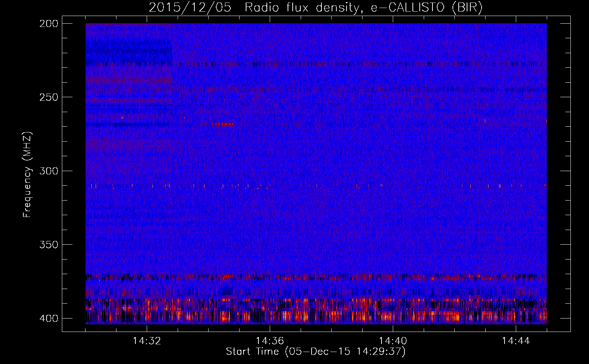Click the 200 frequency tick label

(48, 24)
